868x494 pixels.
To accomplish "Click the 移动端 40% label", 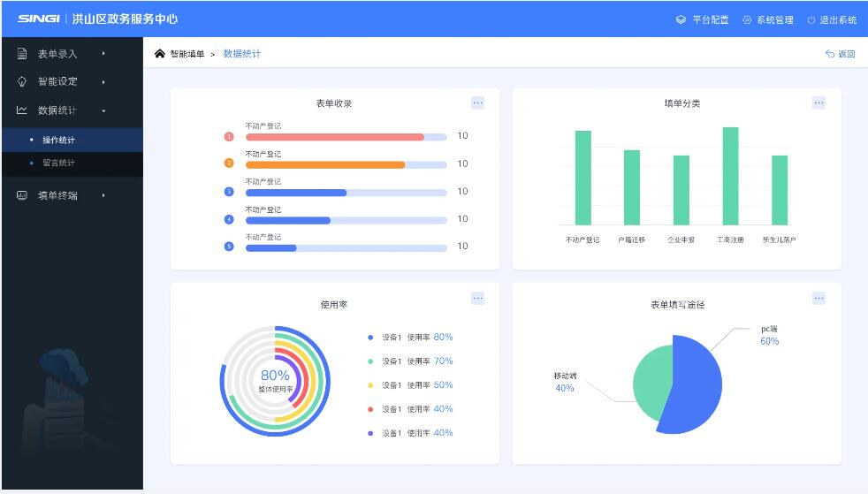I will coord(565,383).
